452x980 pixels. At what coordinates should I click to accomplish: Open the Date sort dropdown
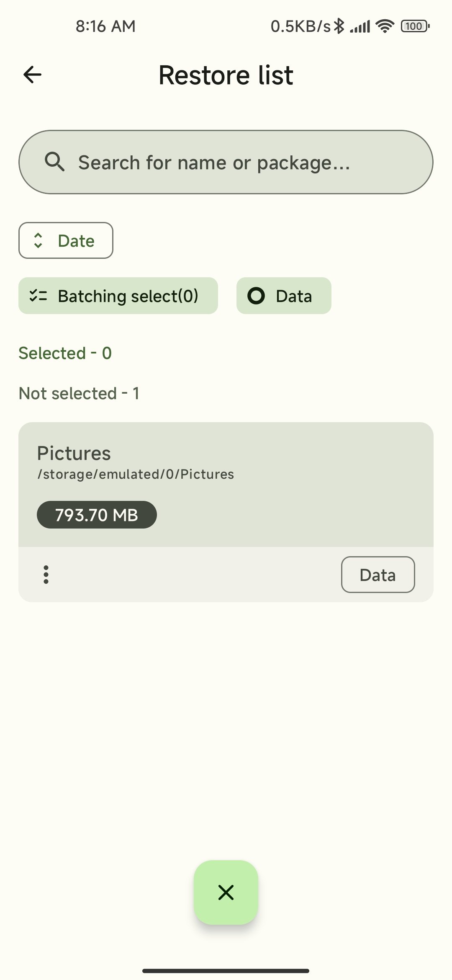[66, 240]
